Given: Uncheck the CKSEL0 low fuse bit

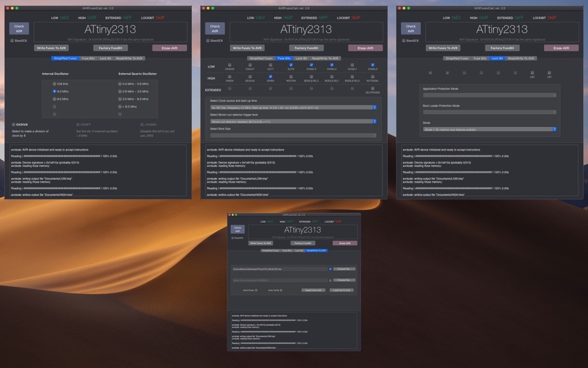Looking at the screenshot, I should coord(373,65).
